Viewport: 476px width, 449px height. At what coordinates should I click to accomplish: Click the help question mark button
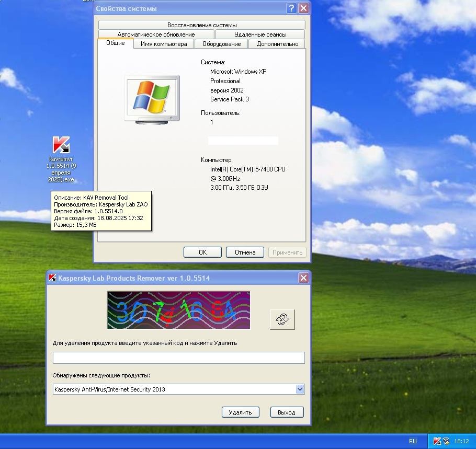[x=292, y=8]
